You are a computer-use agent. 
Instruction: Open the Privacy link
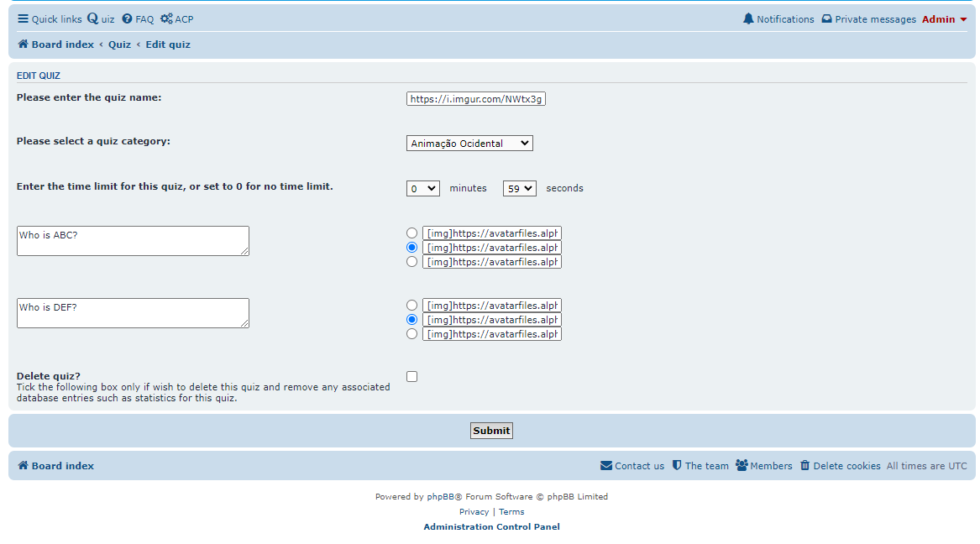click(474, 511)
